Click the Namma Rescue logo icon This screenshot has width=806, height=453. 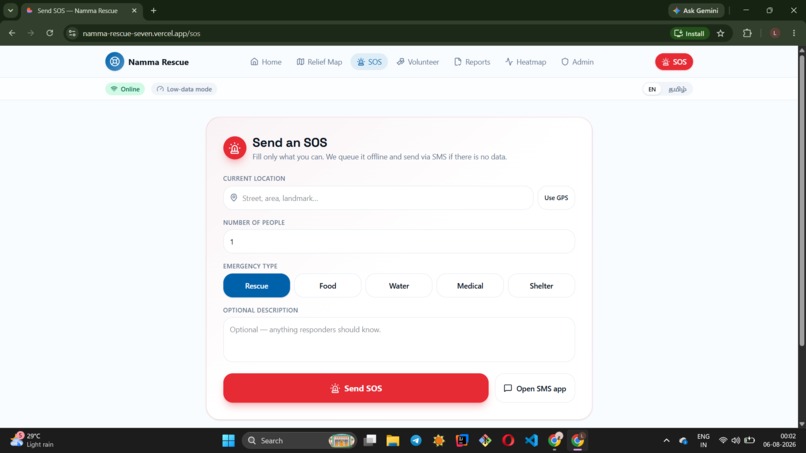115,62
